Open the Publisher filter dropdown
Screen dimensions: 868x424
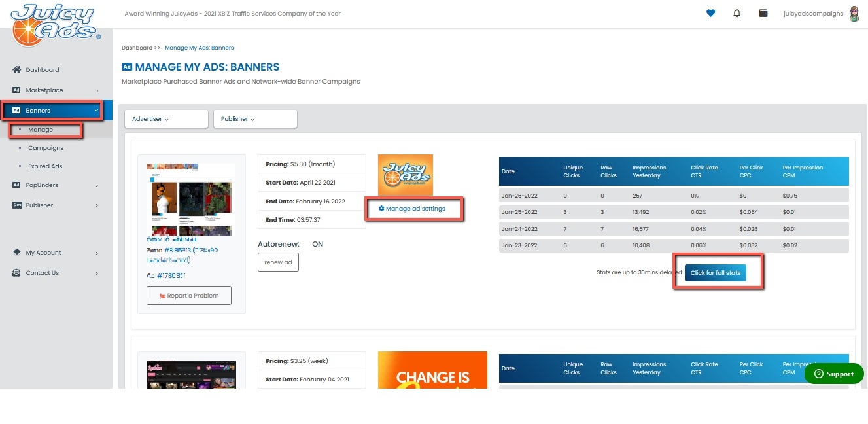pyautogui.click(x=256, y=118)
